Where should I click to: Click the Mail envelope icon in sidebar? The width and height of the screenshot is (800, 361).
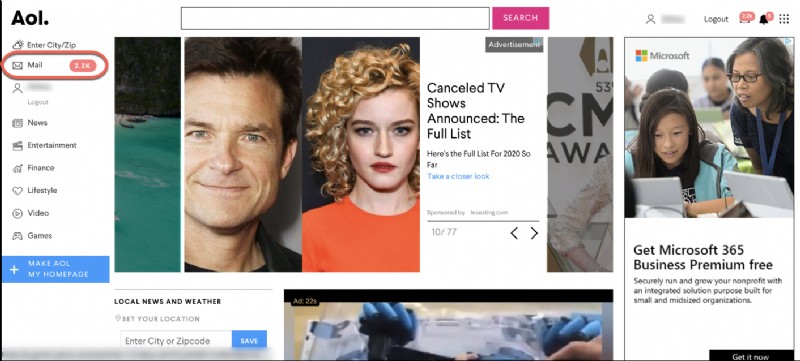point(18,65)
